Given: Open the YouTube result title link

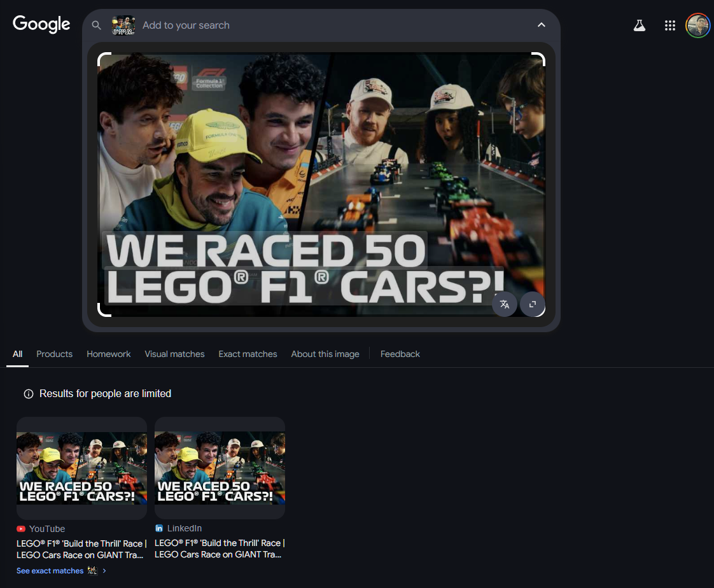Looking at the screenshot, I should [81, 549].
